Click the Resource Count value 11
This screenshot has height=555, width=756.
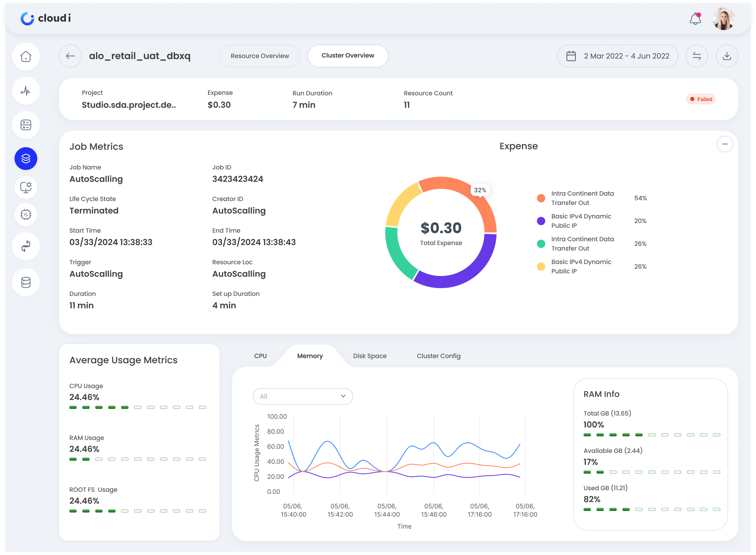407,105
